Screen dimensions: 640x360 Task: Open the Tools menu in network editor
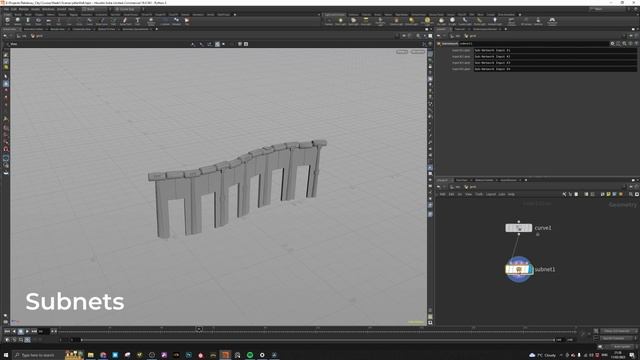coord(479,194)
